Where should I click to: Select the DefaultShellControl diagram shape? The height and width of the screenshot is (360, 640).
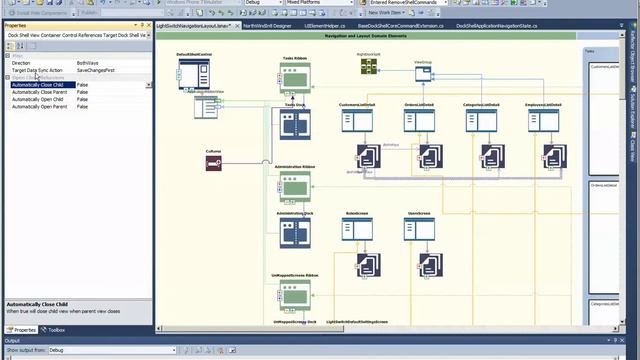tap(194, 74)
